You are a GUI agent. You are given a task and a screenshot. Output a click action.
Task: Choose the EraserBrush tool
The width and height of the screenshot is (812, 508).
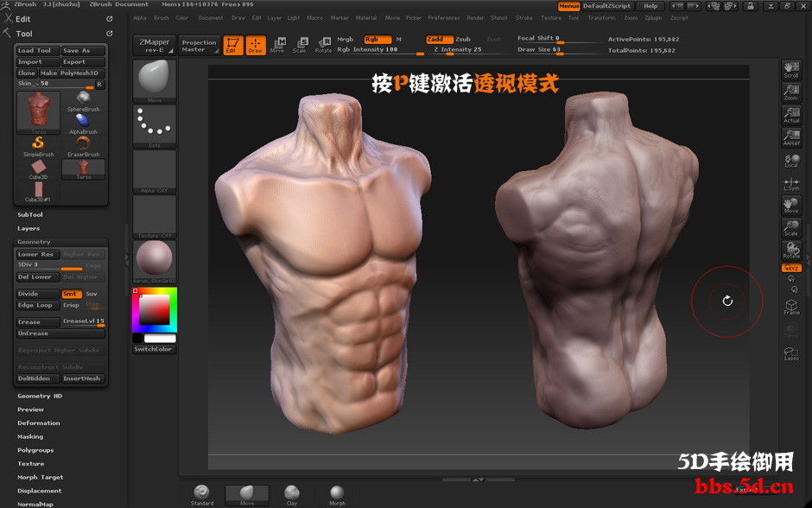[84, 147]
